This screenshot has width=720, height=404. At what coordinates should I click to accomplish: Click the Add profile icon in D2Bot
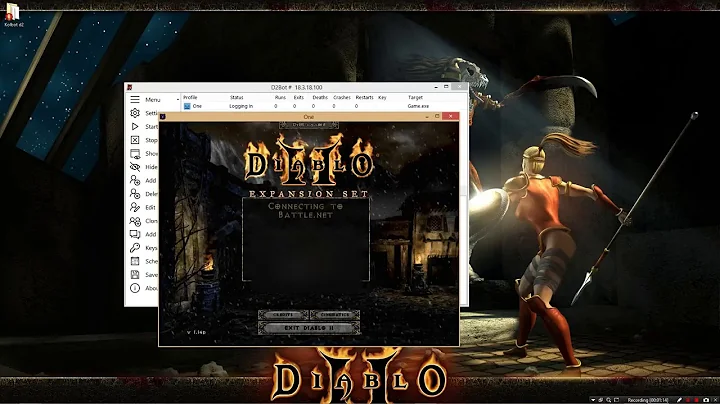click(x=135, y=180)
